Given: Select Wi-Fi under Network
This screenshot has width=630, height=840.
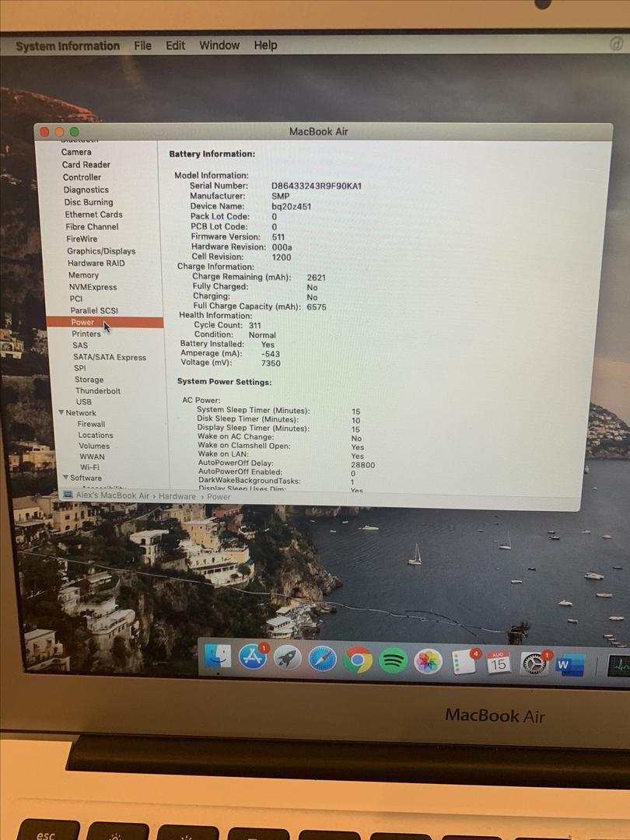Looking at the screenshot, I should click(89, 467).
